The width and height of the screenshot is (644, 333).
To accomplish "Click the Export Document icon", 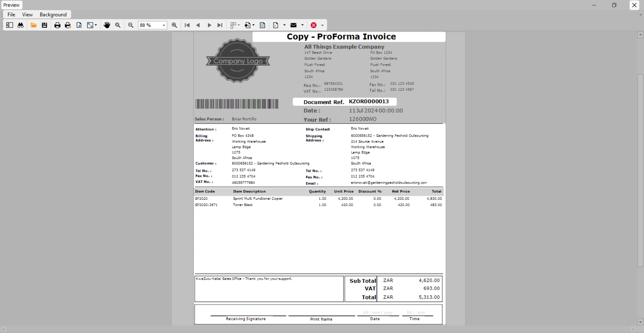I will click(276, 25).
